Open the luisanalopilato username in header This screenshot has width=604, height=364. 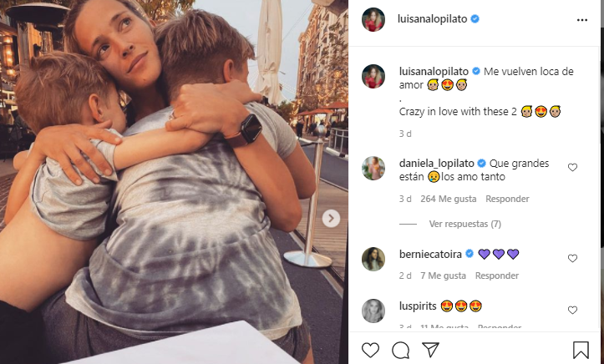coord(432,19)
